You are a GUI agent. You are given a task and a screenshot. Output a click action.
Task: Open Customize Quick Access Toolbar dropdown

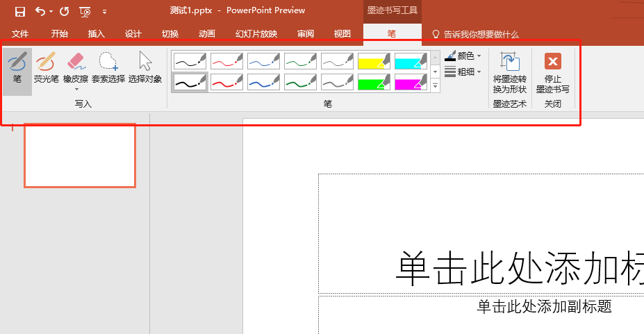104,12
